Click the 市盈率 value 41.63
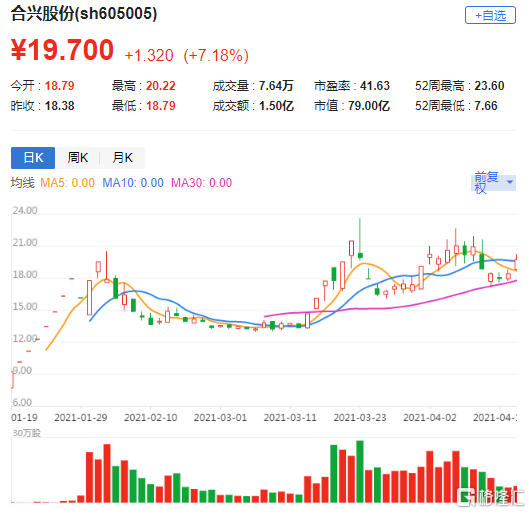Viewport: 531px width, 514px height. click(x=375, y=86)
